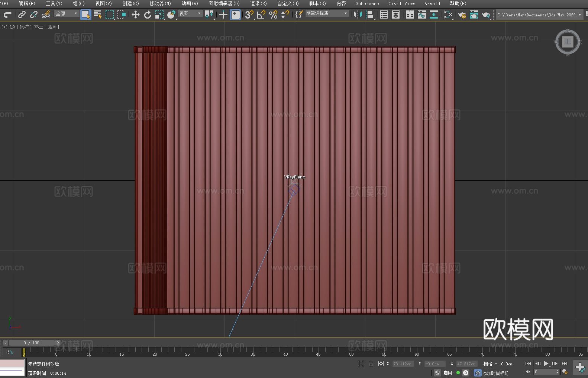Open the 工具(T) menu
The image size is (588, 378).
[x=54, y=3]
